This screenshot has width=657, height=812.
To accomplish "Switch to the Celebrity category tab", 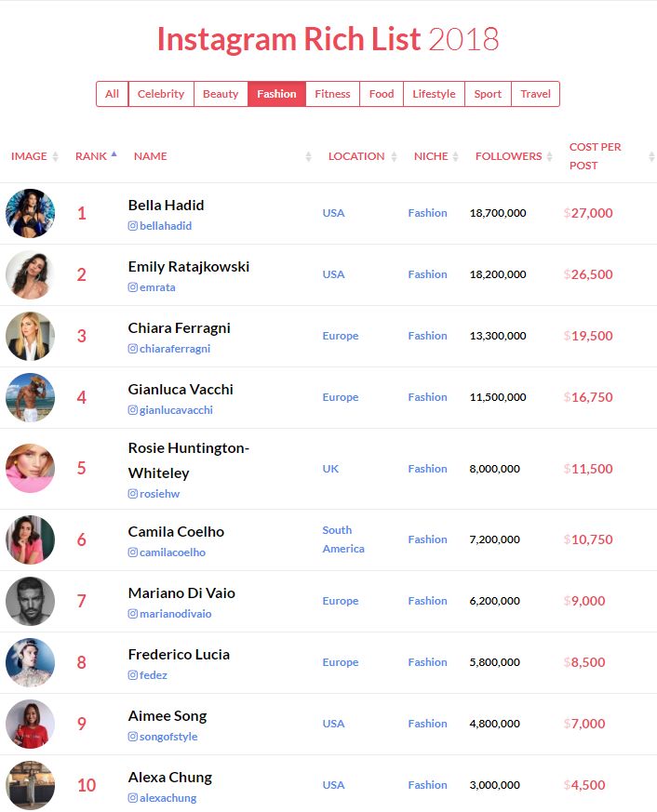I will pyautogui.click(x=161, y=94).
